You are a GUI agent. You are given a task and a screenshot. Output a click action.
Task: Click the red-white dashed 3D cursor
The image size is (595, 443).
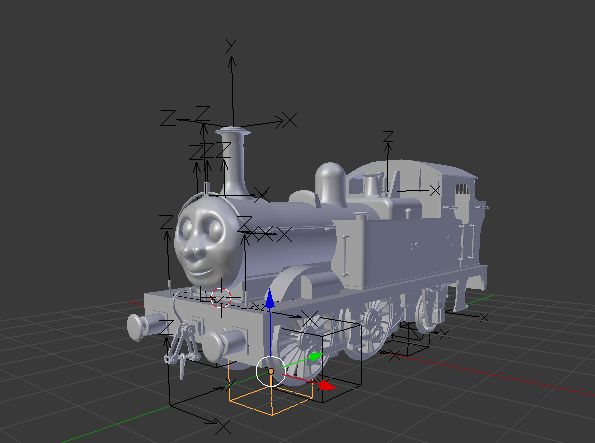pos(221,297)
